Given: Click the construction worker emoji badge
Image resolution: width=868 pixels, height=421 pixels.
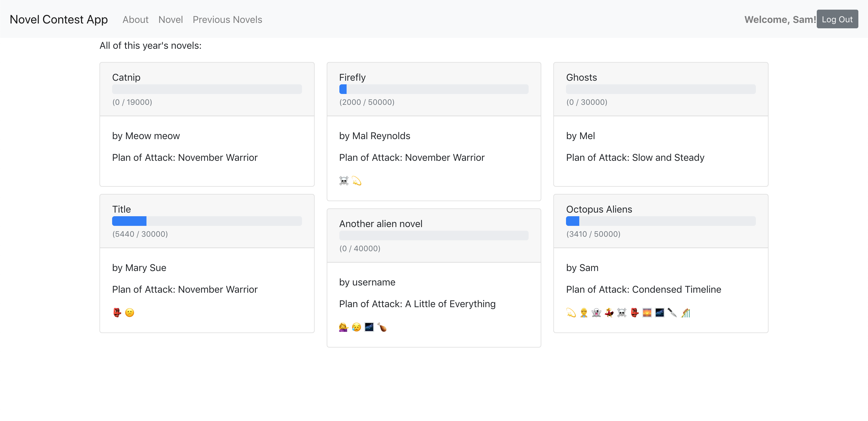Looking at the screenshot, I should (x=583, y=313).
